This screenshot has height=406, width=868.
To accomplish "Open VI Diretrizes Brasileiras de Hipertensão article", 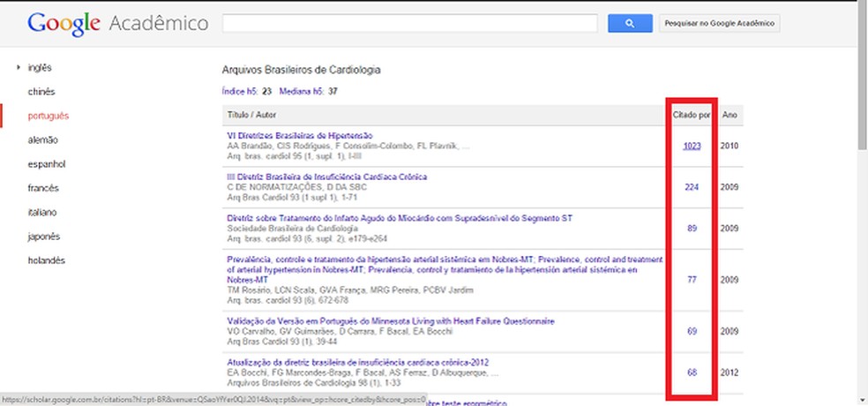I will [300, 135].
